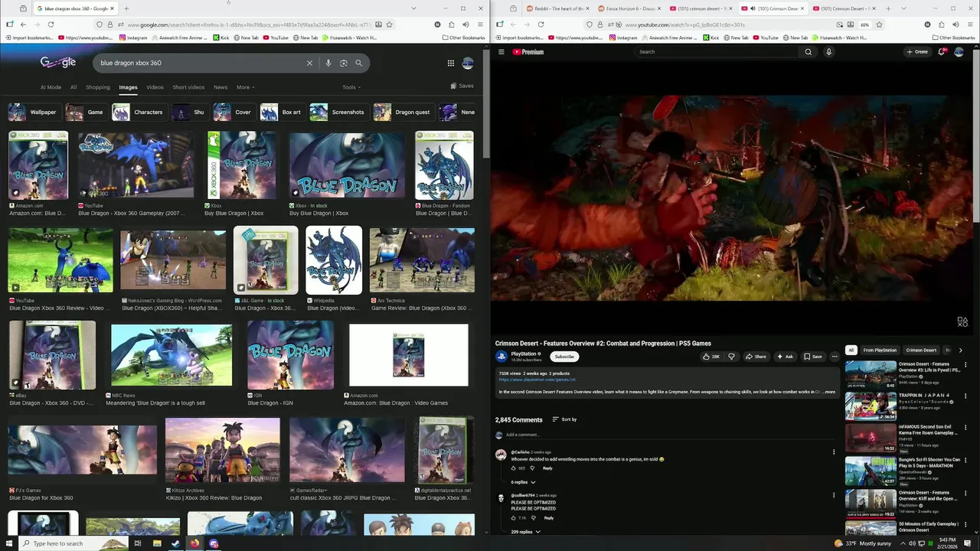980x551 pixels.
Task: Like @Carlisho's comment
Action: (514, 468)
